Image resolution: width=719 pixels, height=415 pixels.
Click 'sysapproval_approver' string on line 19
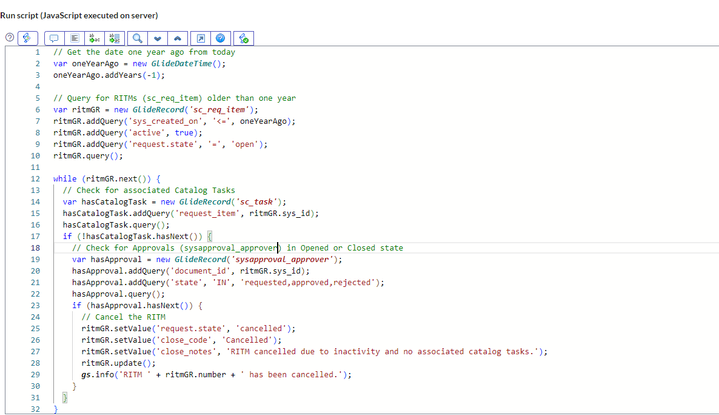click(x=282, y=259)
